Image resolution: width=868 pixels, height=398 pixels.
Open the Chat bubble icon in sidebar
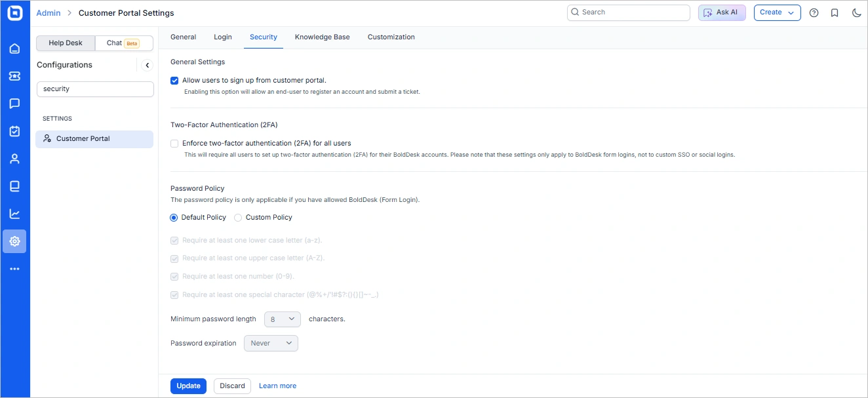14,104
